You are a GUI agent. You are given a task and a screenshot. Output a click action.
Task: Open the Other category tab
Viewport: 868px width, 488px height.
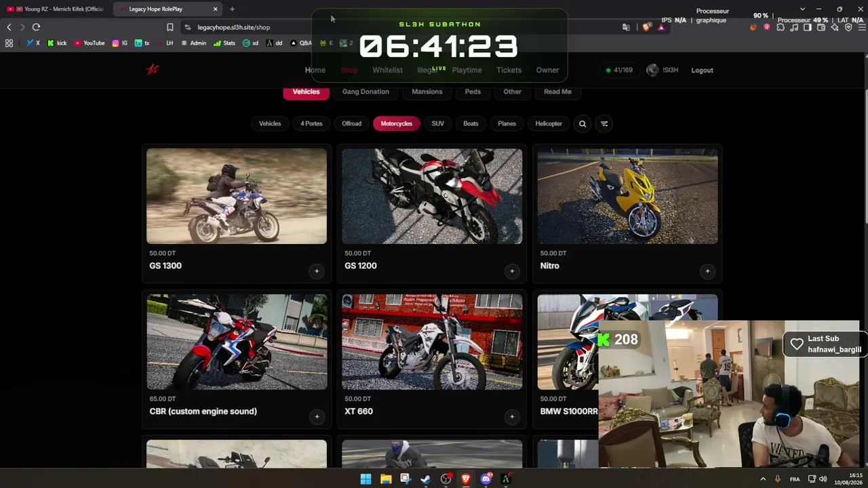513,91
